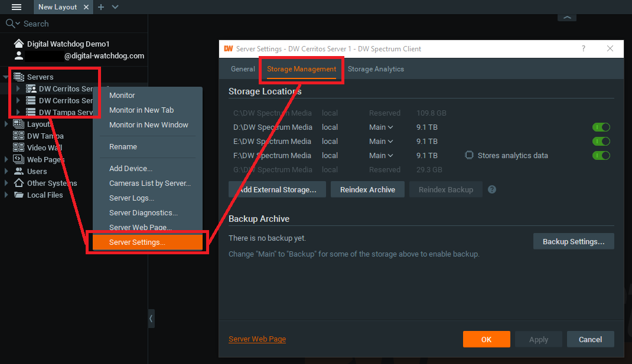Open the Main dropdown for D: drive
This screenshot has width=632, height=364.
pyautogui.click(x=381, y=127)
